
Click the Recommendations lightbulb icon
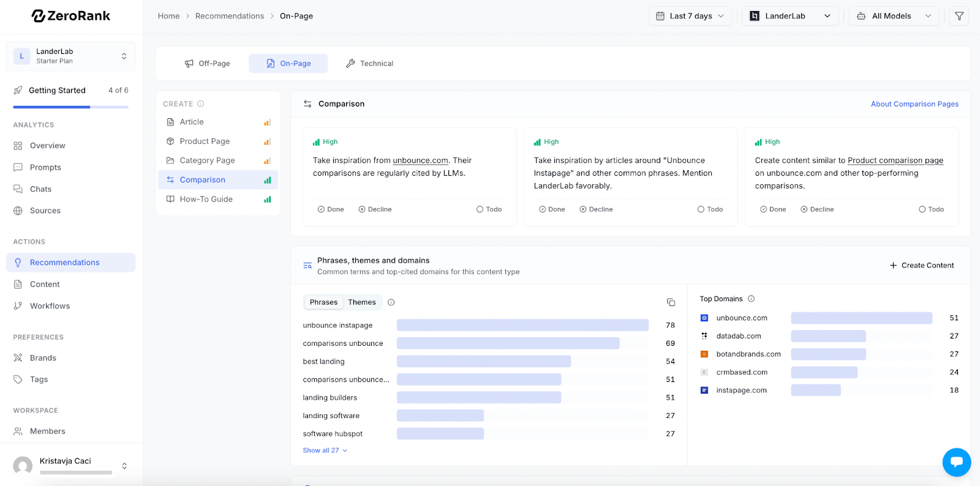click(18, 263)
